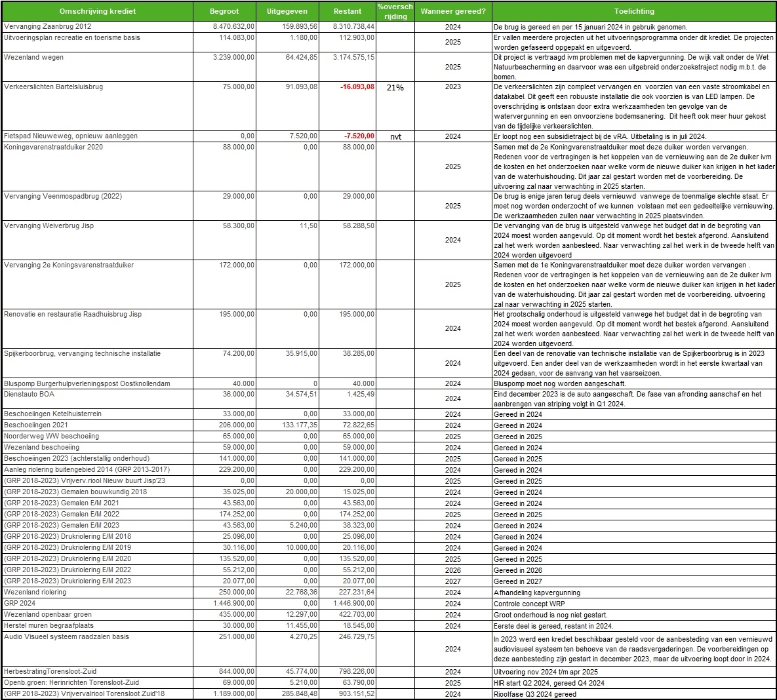This screenshot has height=700, width=777.
Task: Select the 'Begroot' column header
Action: [x=224, y=11]
